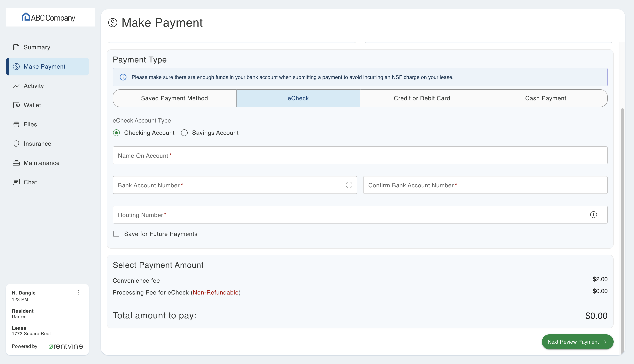The width and height of the screenshot is (634, 364).
Task: Switch to the Credit or Debit Card tab
Action: [x=422, y=98]
